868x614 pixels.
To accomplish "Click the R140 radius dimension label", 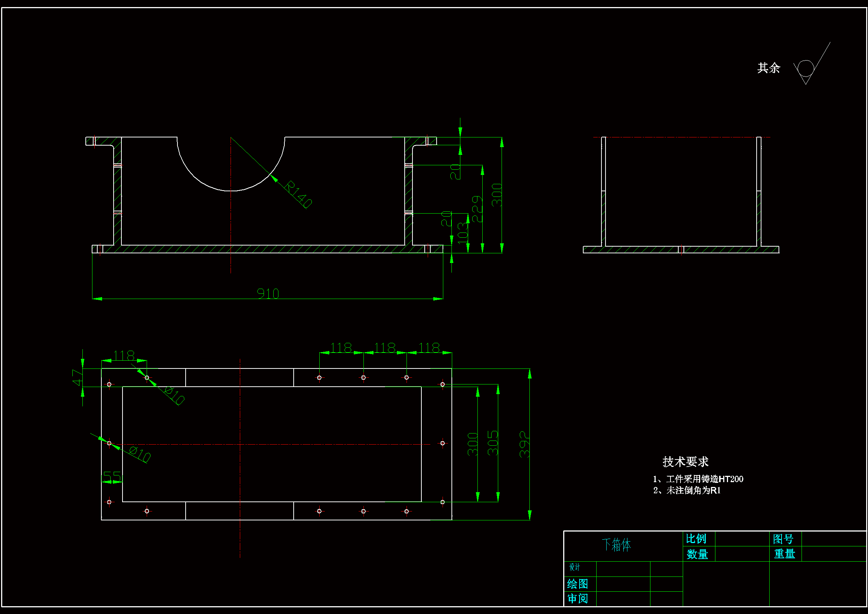I will pyautogui.click(x=298, y=195).
